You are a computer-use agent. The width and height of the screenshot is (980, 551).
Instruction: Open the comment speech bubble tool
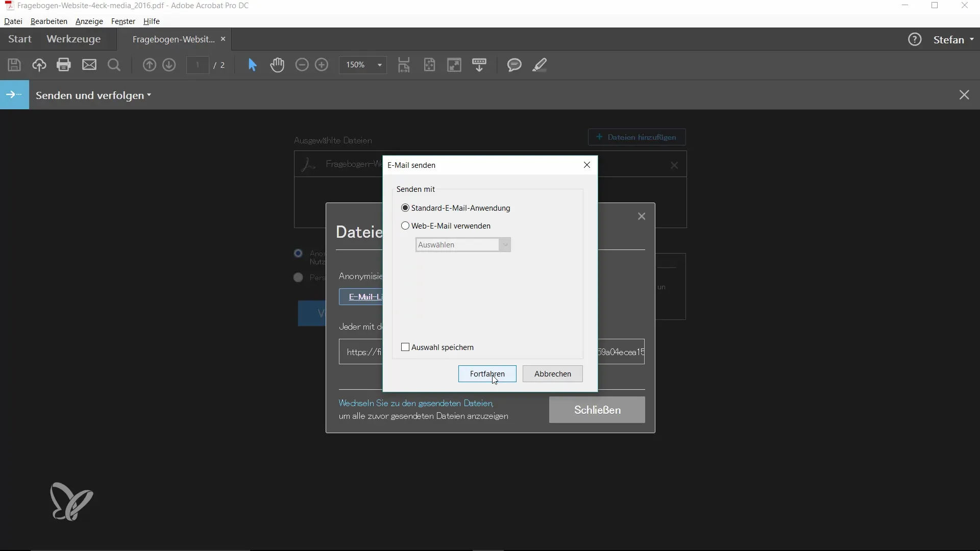pyautogui.click(x=514, y=65)
